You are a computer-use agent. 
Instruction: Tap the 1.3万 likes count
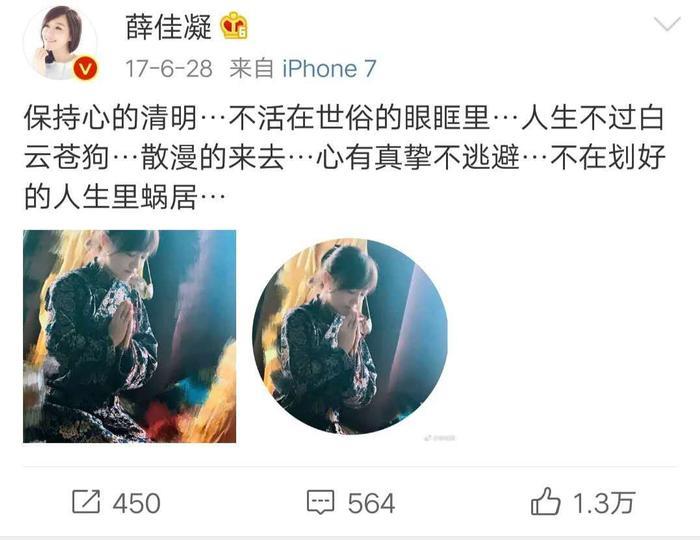604,503
